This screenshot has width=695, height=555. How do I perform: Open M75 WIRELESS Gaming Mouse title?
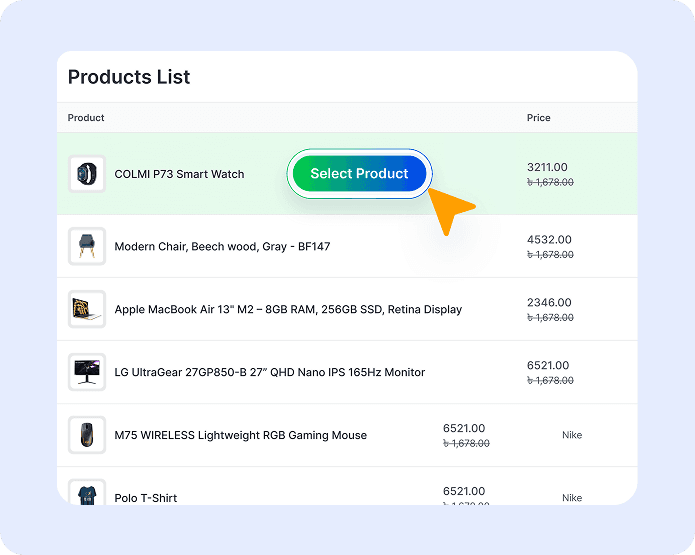pos(240,435)
